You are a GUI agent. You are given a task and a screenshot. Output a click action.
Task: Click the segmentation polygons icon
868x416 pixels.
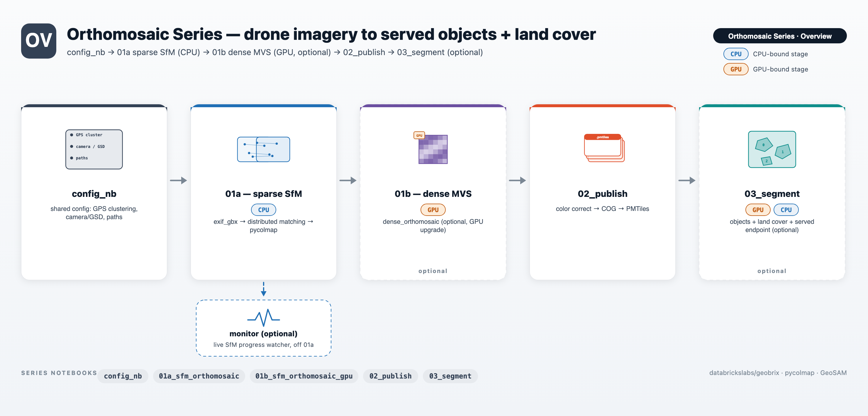772,149
